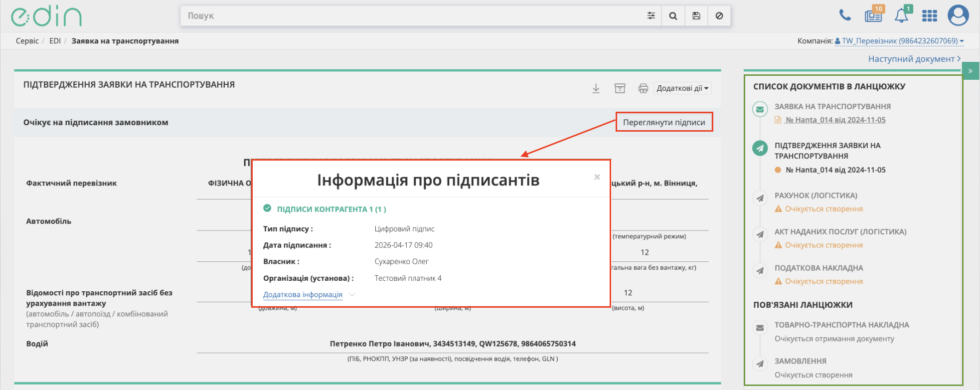Clear the search with the cancel icon

[719, 16]
